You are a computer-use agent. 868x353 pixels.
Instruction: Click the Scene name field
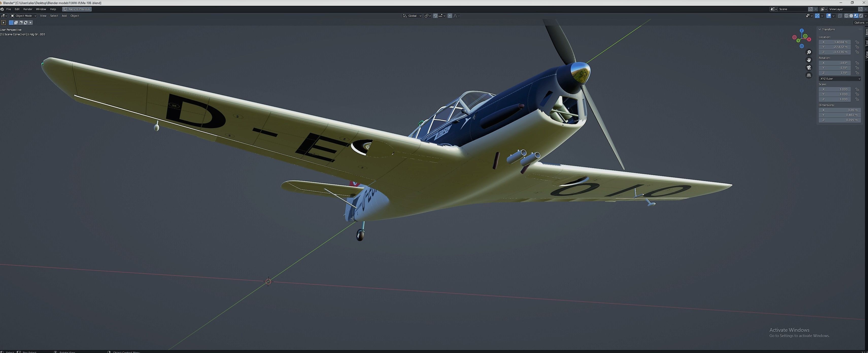tap(793, 9)
